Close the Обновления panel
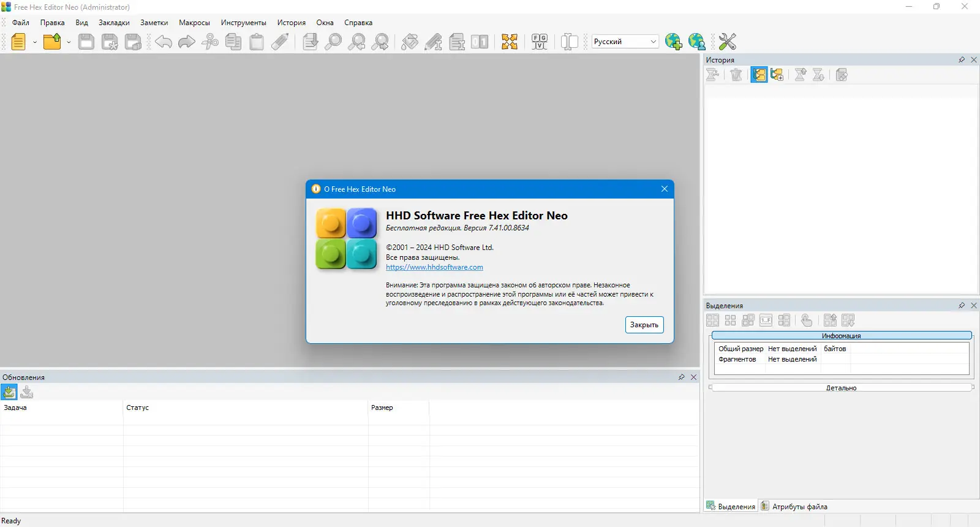Screen dimensions: 980x527 point(694,377)
